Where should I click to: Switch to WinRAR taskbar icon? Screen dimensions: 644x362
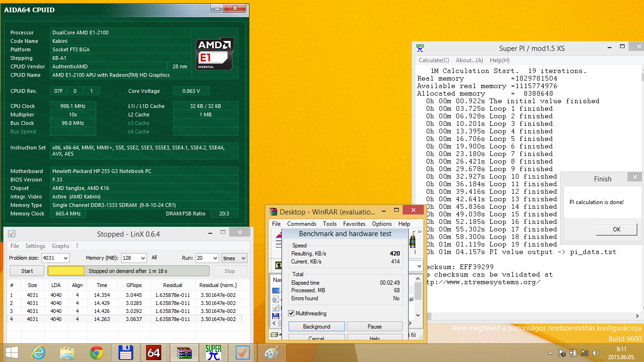click(184, 353)
